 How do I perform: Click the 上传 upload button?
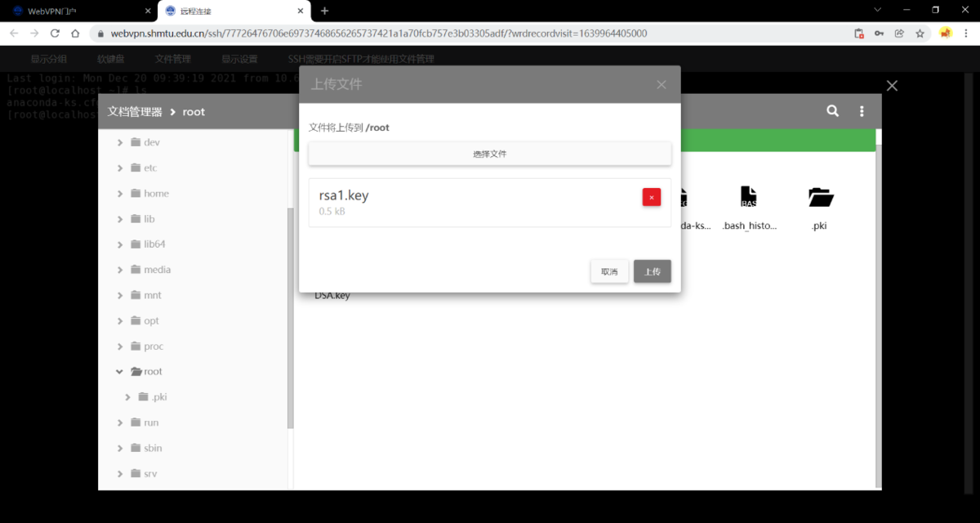(x=652, y=271)
